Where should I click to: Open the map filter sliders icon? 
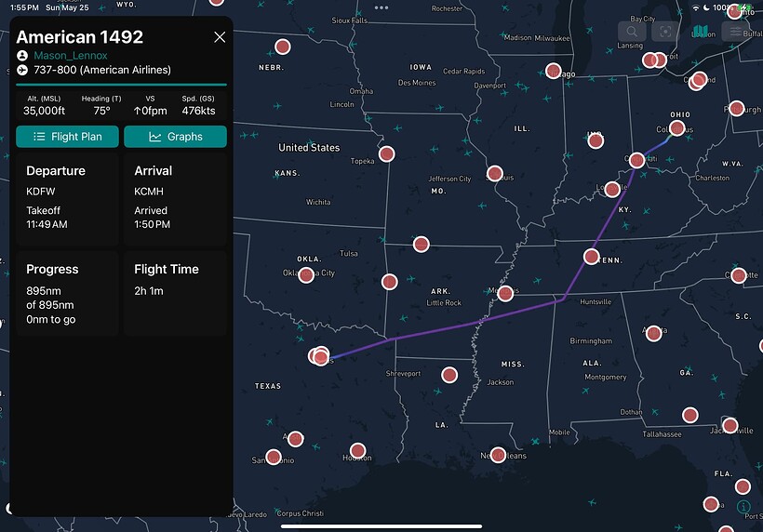pos(735,32)
